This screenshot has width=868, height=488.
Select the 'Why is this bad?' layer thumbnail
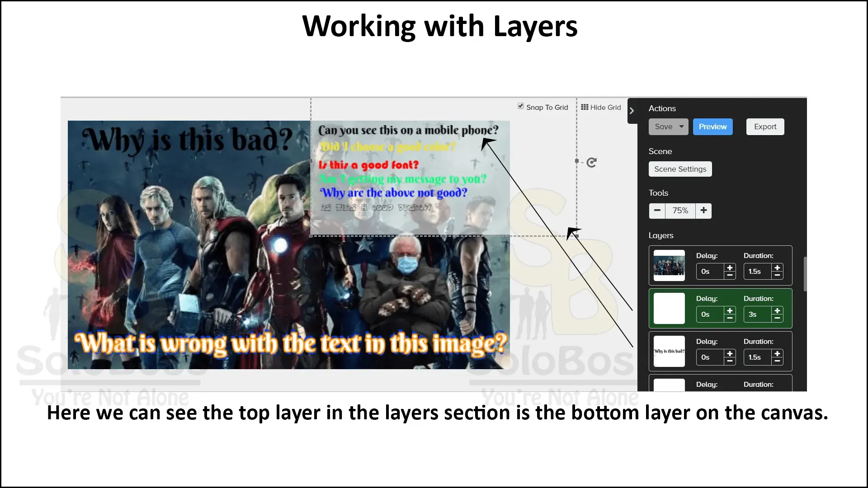669,352
